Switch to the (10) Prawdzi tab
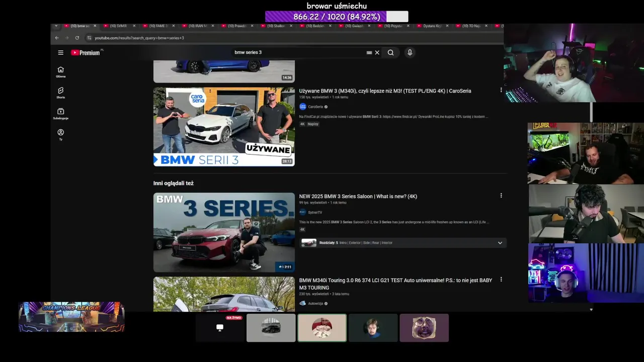 coord(236,26)
